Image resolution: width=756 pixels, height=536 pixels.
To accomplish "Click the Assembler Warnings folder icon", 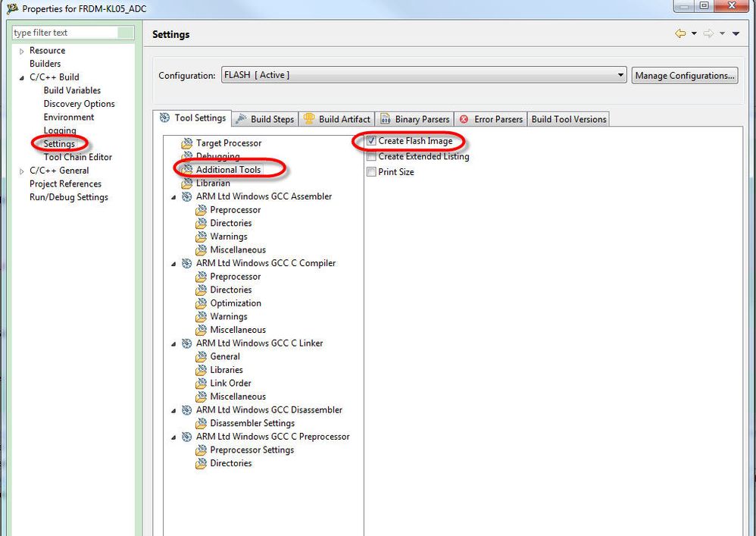I will 201,237.
